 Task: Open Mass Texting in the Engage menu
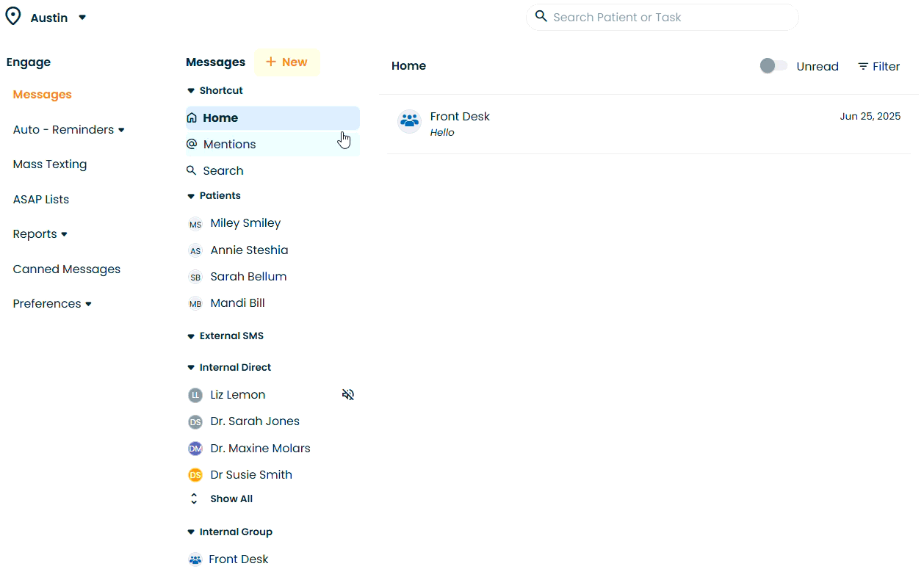[50, 164]
